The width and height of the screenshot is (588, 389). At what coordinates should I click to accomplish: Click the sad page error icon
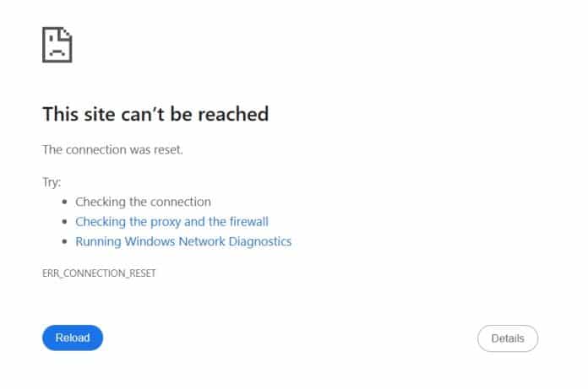[57, 44]
